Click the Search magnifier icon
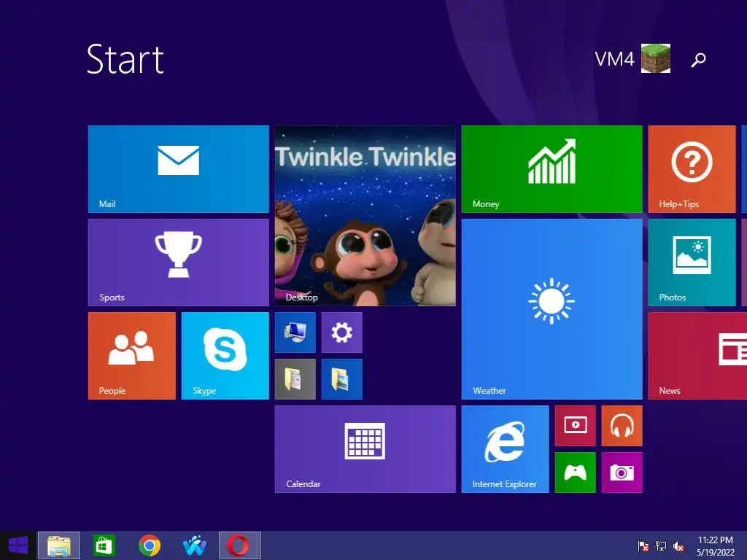The height and width of the screenshot is (560, 747). pyautogui.click(x=698, y=60)
